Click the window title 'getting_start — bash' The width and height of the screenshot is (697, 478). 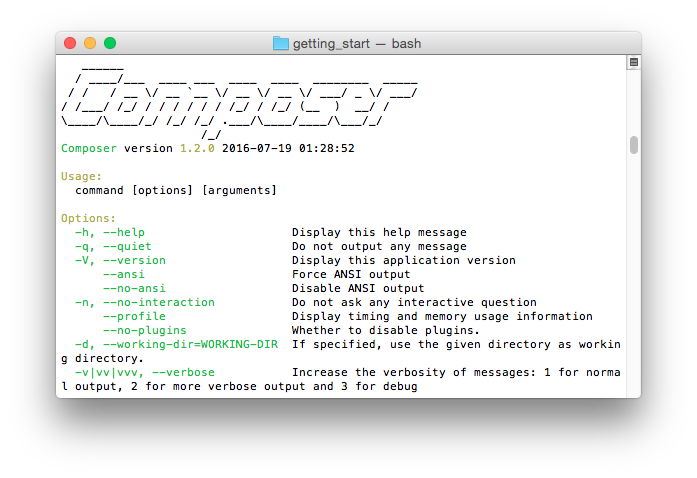tap(357, 44)
